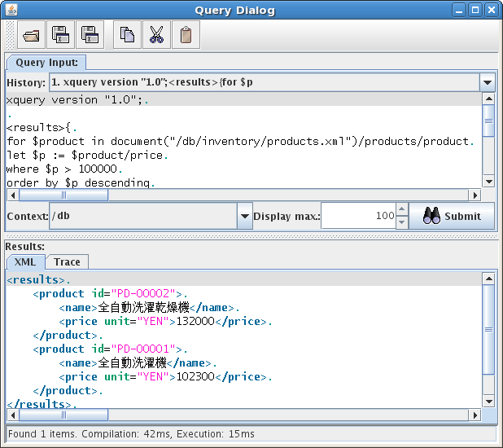The image size is (503, 448).
Task: Select the XML results tab
Action: 25,261
